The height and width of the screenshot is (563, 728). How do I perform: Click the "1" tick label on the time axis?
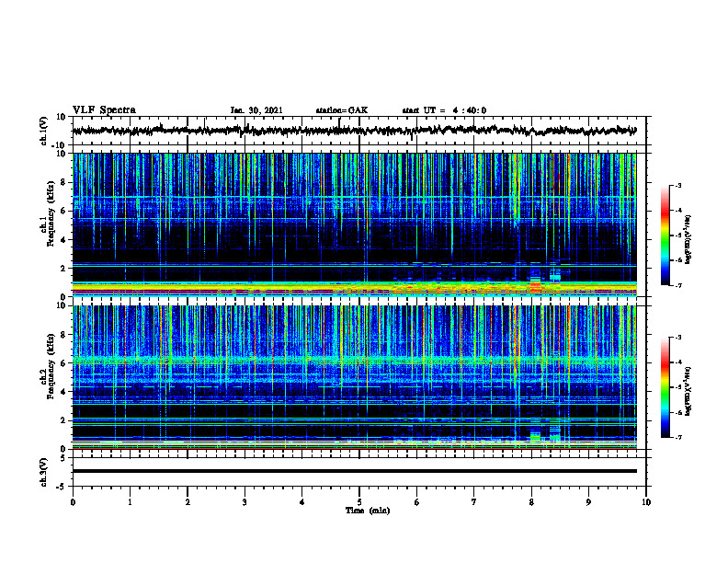(130, 502)
